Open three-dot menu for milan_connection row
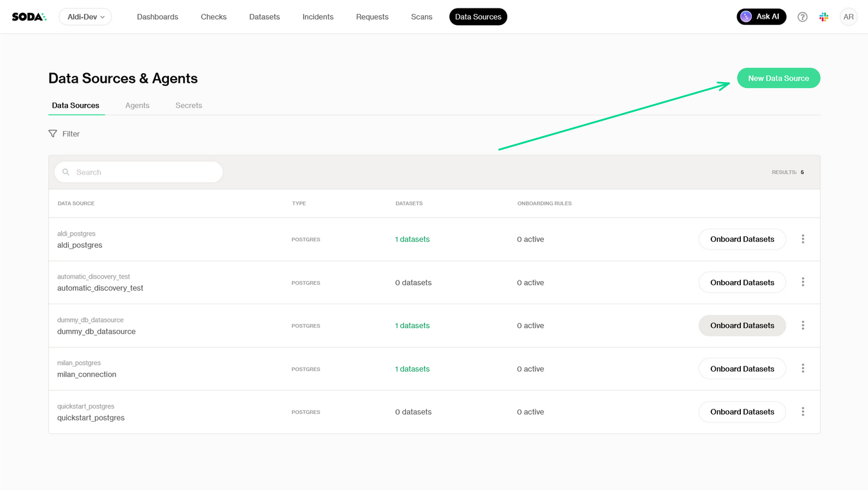This screenshot has width=868, height=491. tap(803, 368)
